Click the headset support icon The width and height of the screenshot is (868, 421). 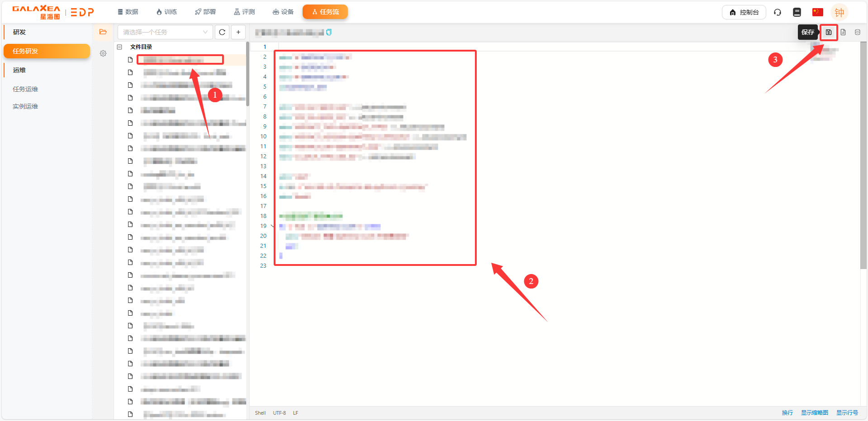tap(778, 12)
